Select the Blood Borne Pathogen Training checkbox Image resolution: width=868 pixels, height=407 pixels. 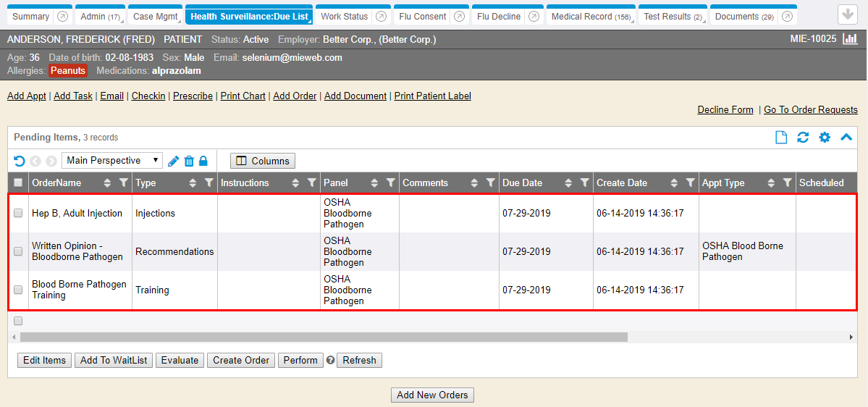tap(18, 290)
